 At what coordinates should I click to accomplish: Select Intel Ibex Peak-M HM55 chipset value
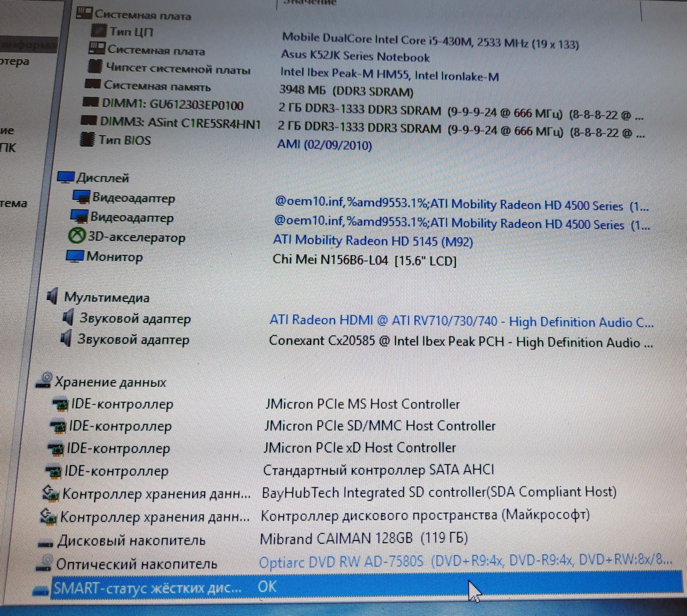390,74
